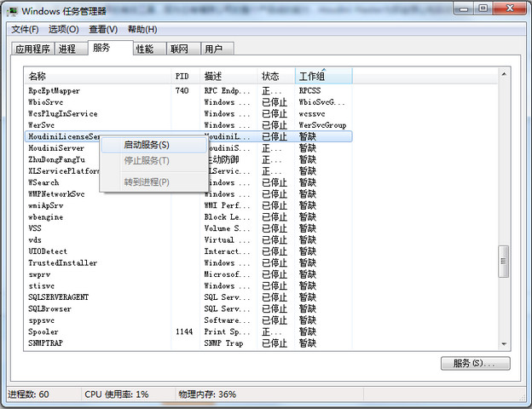The height and width of the screenshot is (409, 532).
Task: Select the sppsvc service row
Action: (188, 320)
